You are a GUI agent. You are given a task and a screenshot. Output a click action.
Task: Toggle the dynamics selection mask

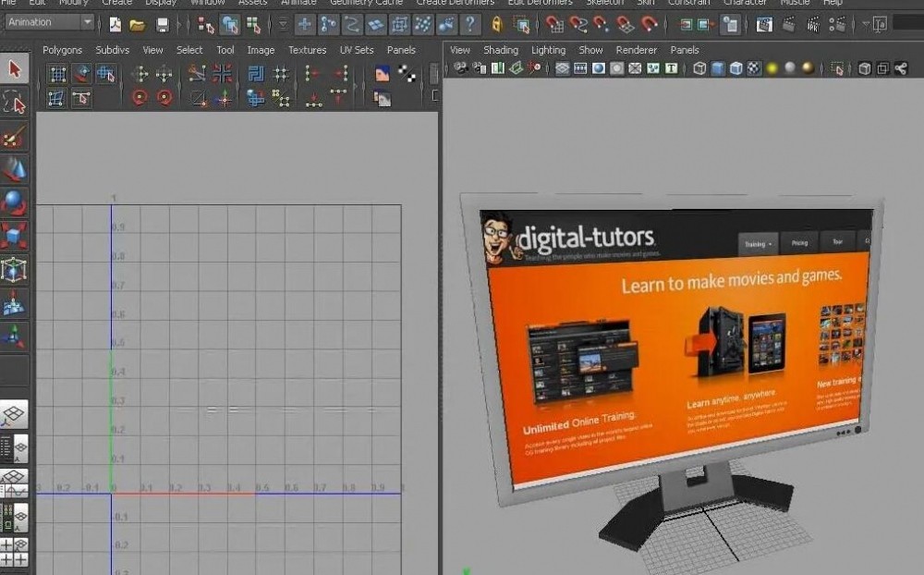[x=422, y=25]
